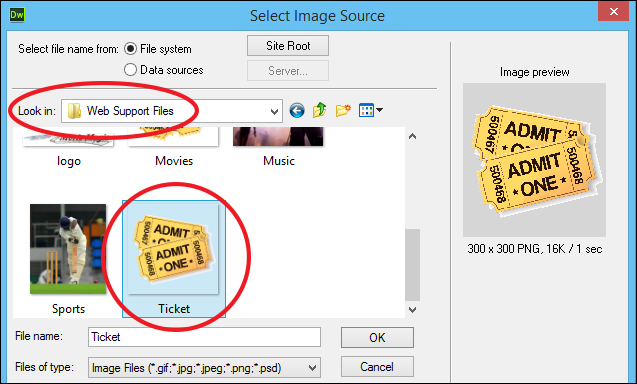637x384 pixels.
Task: Choose the Data sources radio option
Action: tap(130, 69)
